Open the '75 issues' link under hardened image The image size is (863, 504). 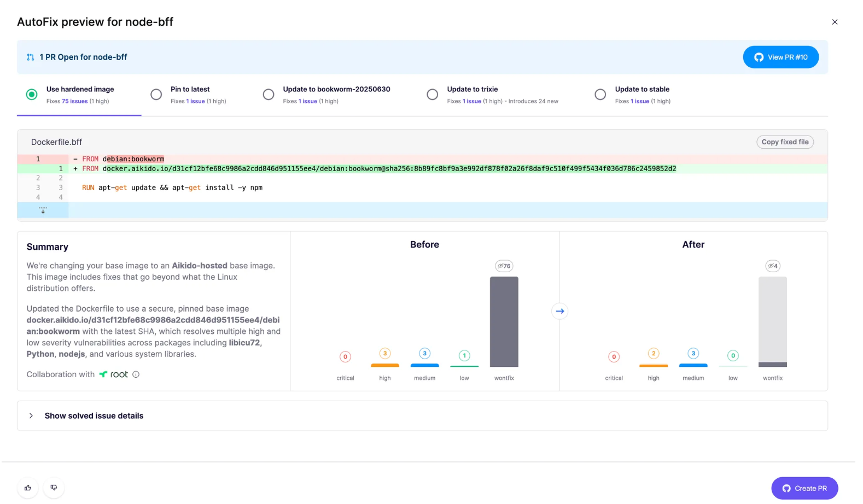click(74, 101)
